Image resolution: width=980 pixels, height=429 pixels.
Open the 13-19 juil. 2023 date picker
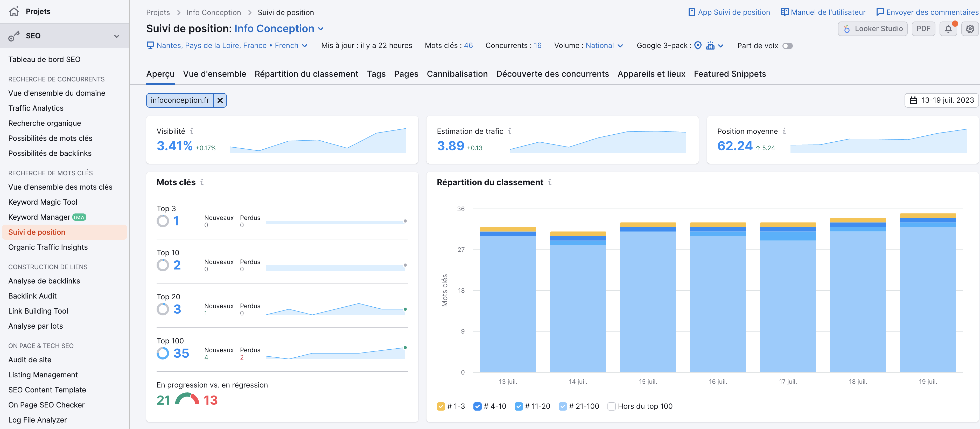(941, 100)
